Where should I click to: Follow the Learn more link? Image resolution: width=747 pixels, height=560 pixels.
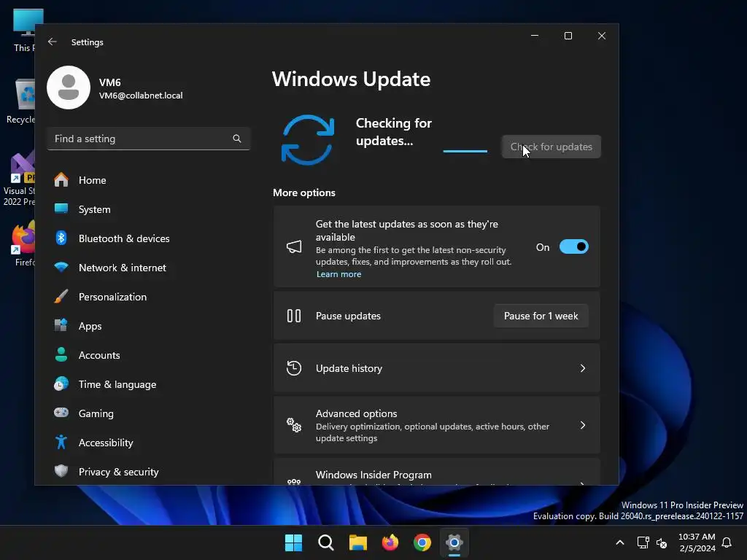pyautogui.click(x=338, y=274)
